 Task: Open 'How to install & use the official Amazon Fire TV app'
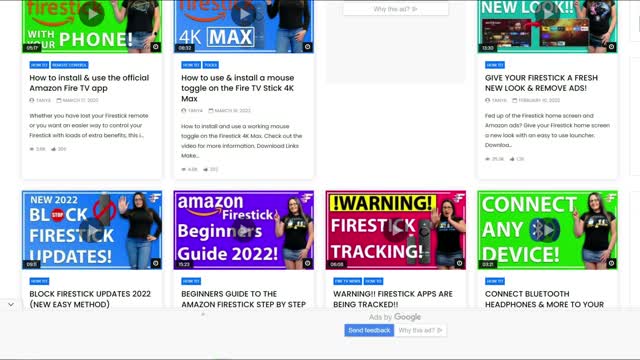pyautogui.click(x=89, y=83)
